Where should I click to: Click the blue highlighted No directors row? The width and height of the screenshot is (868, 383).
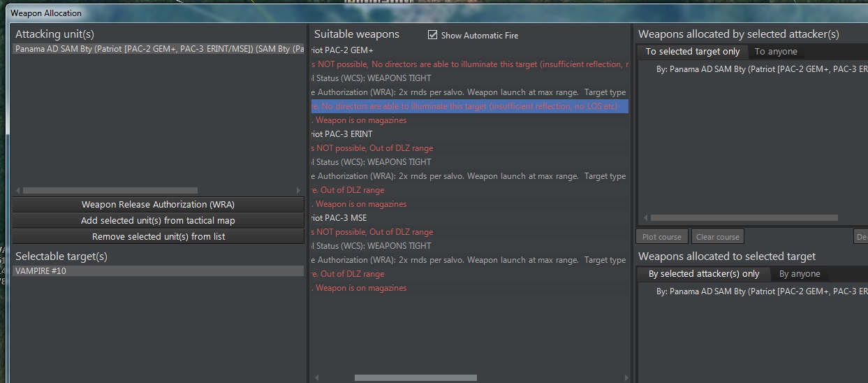click(x=469, y=106)
